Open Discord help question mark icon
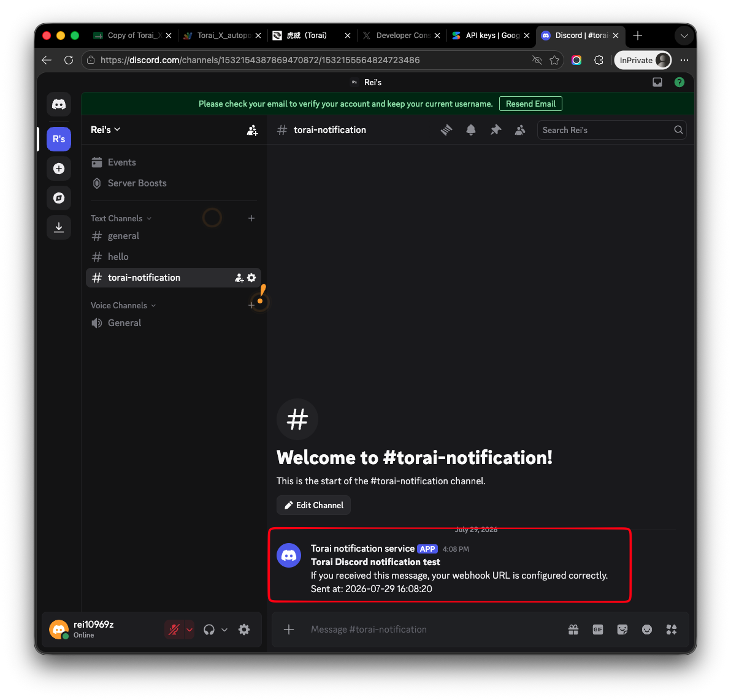Screen dimensions: 731x700 click(679, 83)
